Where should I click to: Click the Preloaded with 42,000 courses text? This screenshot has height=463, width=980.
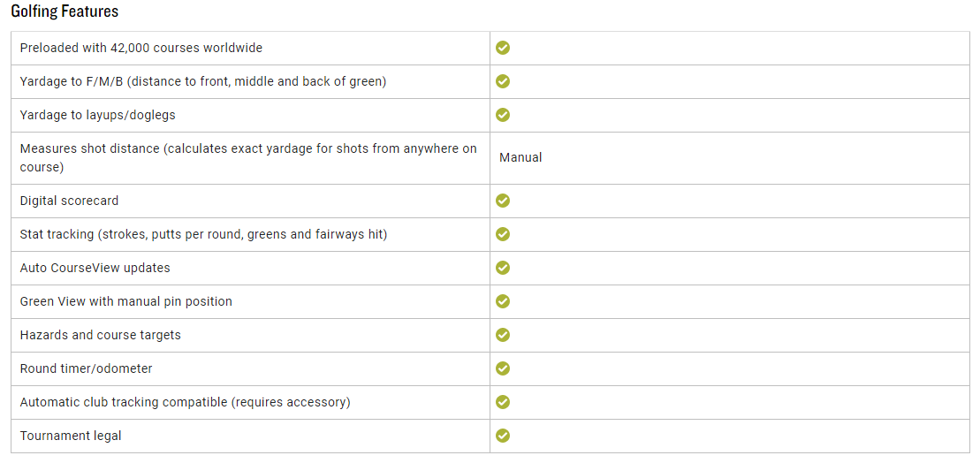(141, 48)
